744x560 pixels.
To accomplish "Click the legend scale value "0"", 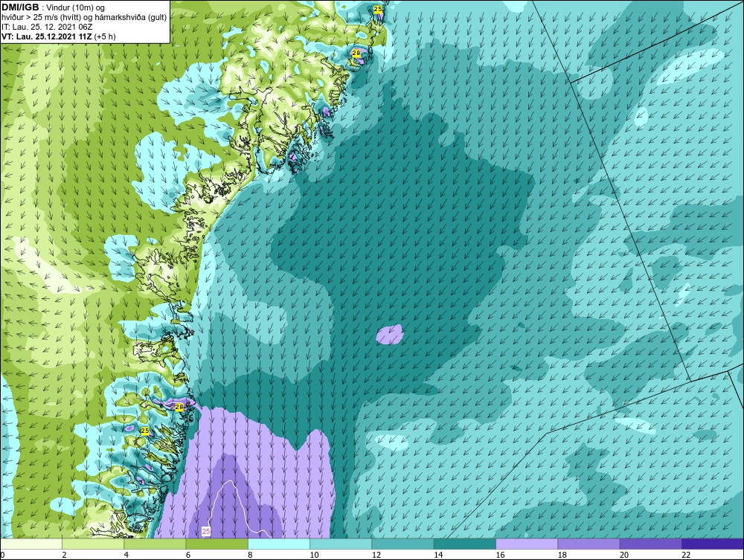I will (2, 556).
